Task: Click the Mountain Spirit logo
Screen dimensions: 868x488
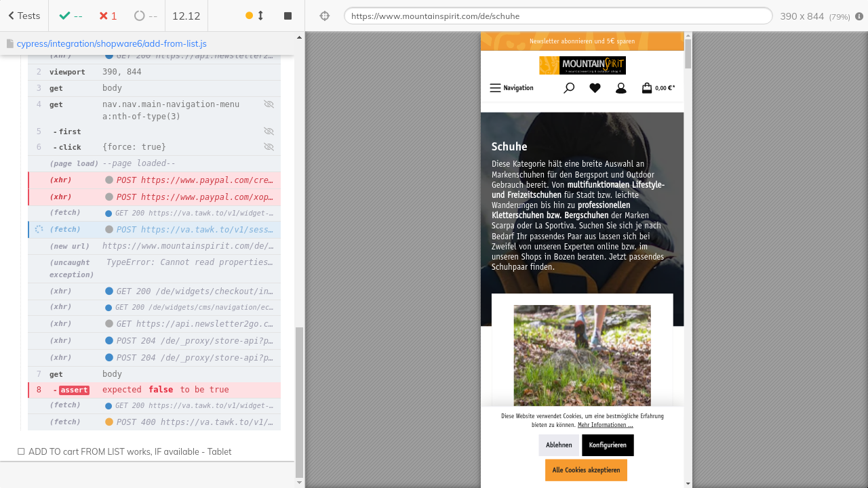Action: point(582,65)
